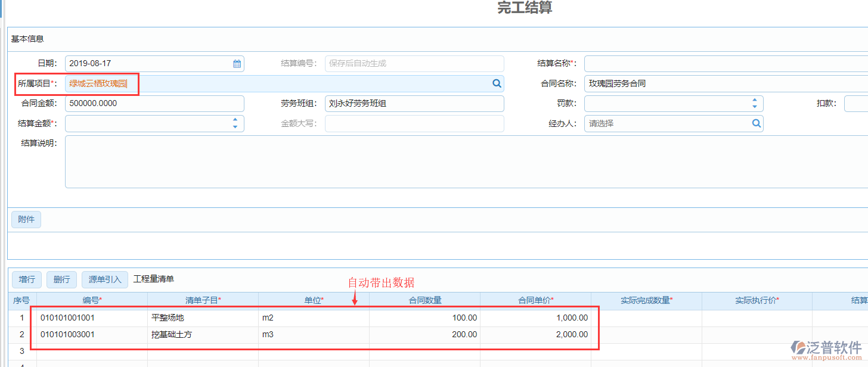The height and width of the screenshot is (367, 868).
Task: Click 增行 to add a table row
Action: click(x=26, y=279)
